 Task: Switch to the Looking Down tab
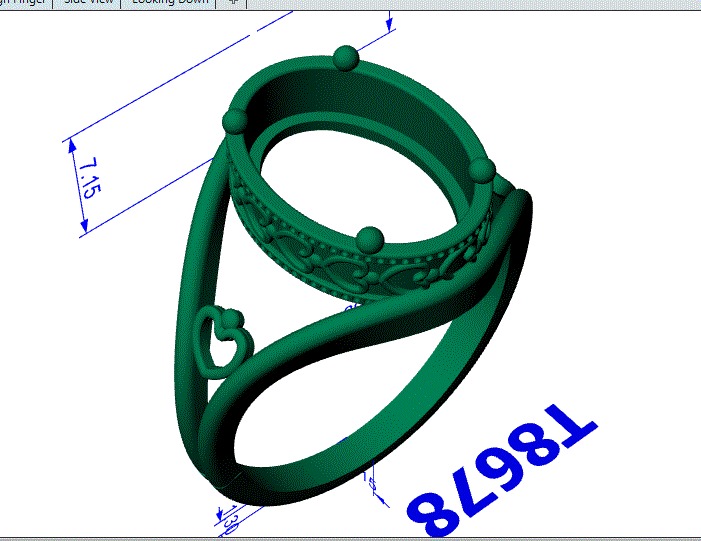click(x=168, y=3)
